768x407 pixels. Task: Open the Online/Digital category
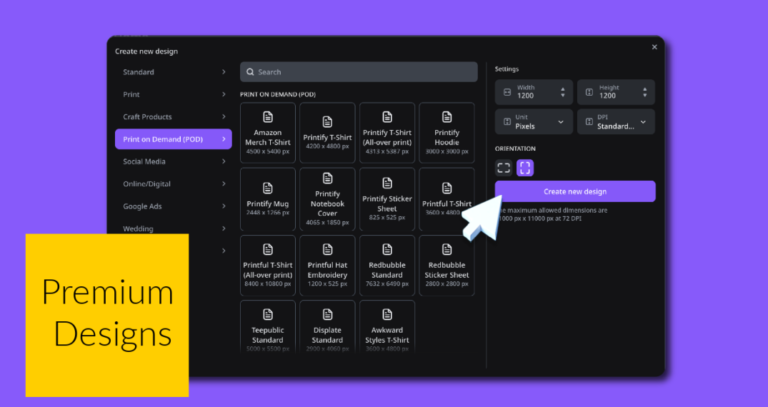173,184
